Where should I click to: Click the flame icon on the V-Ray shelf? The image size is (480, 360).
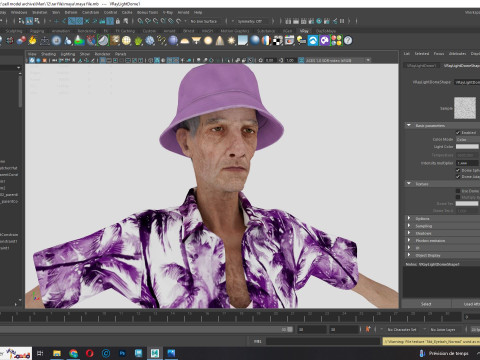32,41
